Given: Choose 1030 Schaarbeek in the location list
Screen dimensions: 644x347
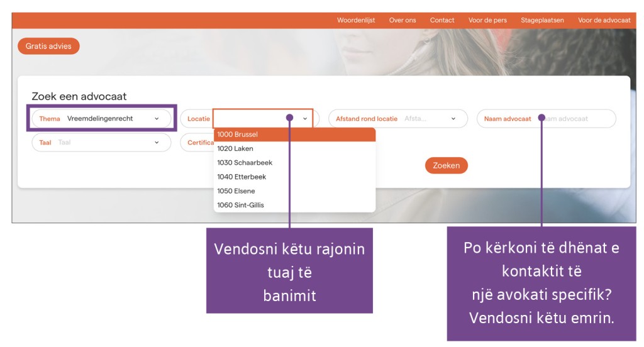Looking at the screenshot, I should 294,163.
